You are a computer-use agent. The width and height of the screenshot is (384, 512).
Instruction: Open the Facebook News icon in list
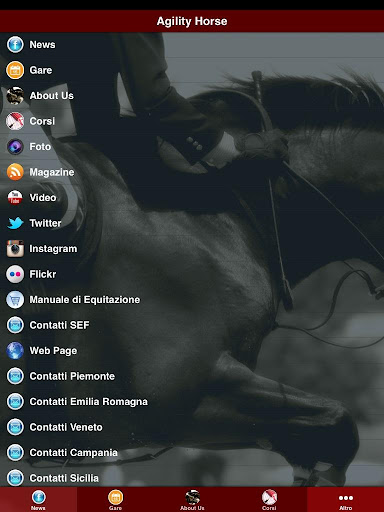(15, 45)
